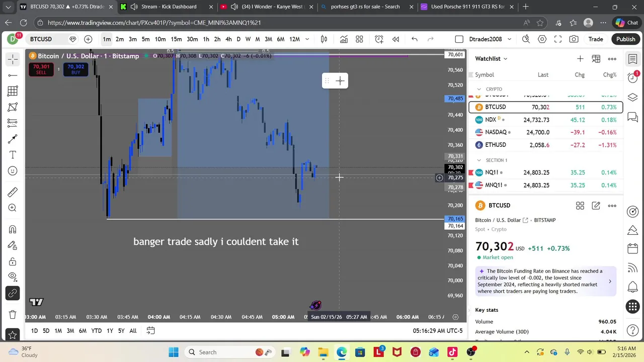The width and height of the screenshot is (644, 362).
Task: Enter fullscreen chart mode
Action: click(558, 39)
